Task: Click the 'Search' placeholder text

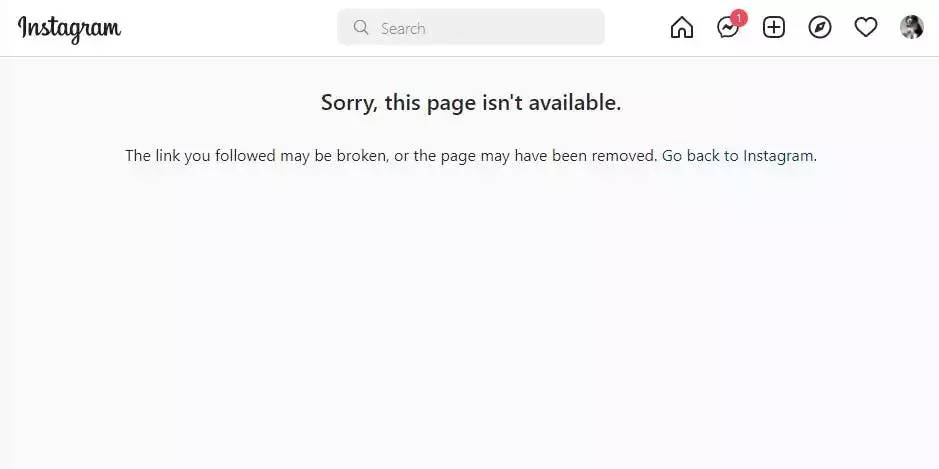Action: click(403, 28)
